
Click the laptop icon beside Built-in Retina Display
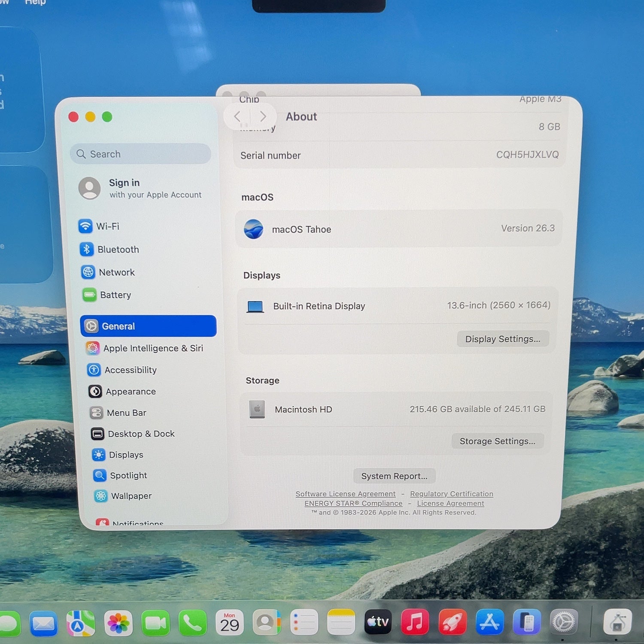[x=255, y=307]
